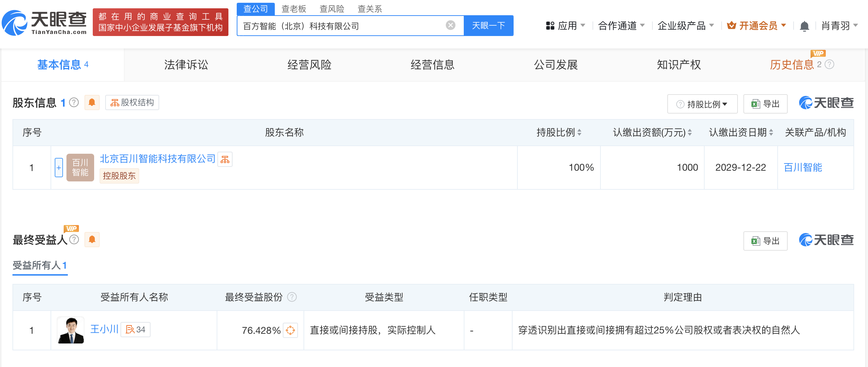Open the 王小川 profile link
Screen dimensions: 868x367
click(104, 329)
